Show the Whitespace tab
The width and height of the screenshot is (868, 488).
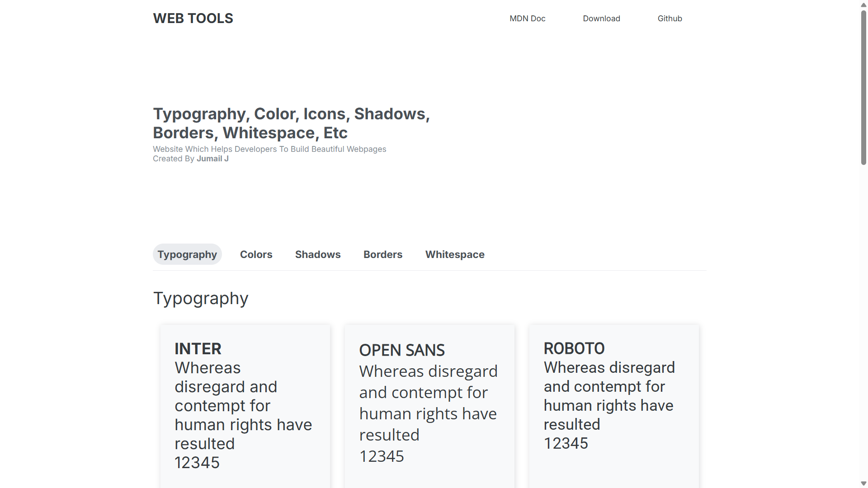(455, 254)
